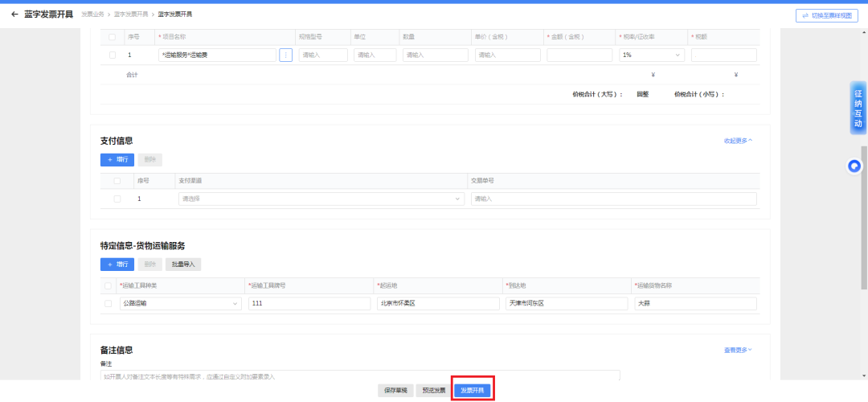Tick the header checkbox in 支付信息 table
Image resolution: width=868 pixels, height=402 pixels.
[117, 181]
